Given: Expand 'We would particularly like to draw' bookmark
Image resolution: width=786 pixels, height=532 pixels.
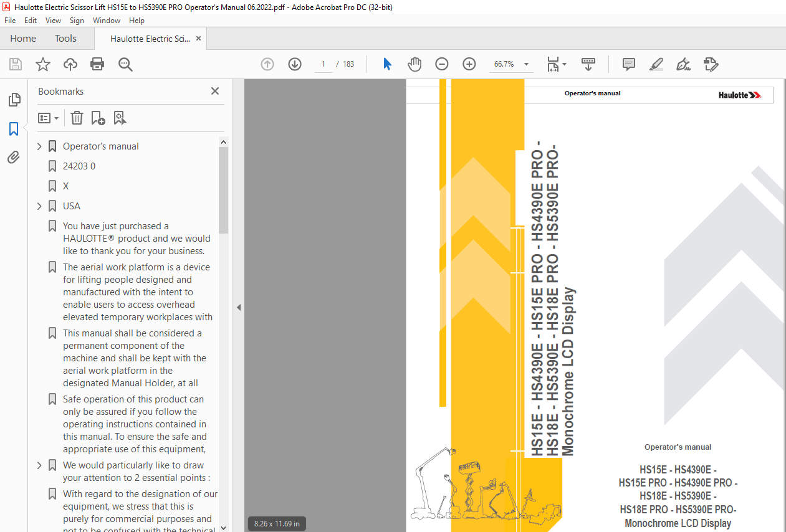Looking at the screenshot, I should (39, 465).
